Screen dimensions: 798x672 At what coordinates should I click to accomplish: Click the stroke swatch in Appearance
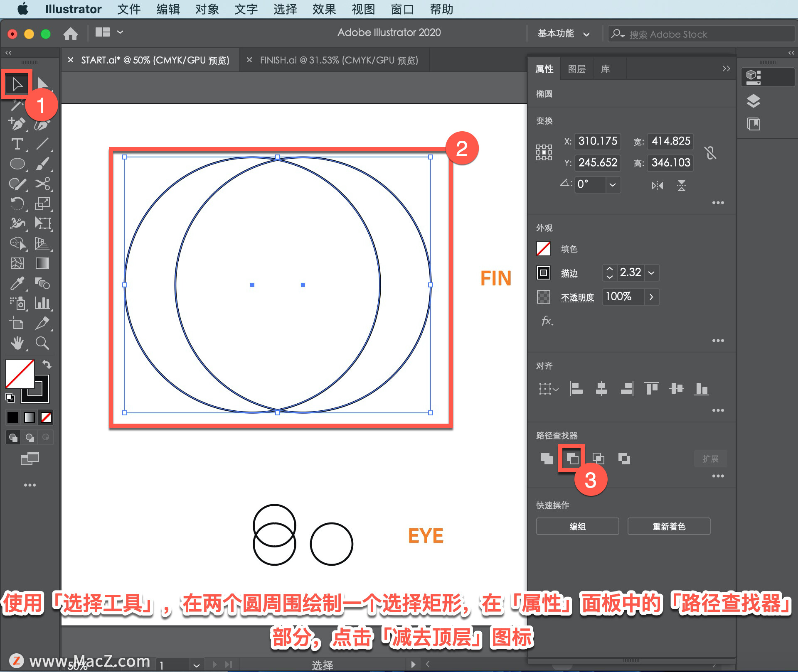coord(544,273)
